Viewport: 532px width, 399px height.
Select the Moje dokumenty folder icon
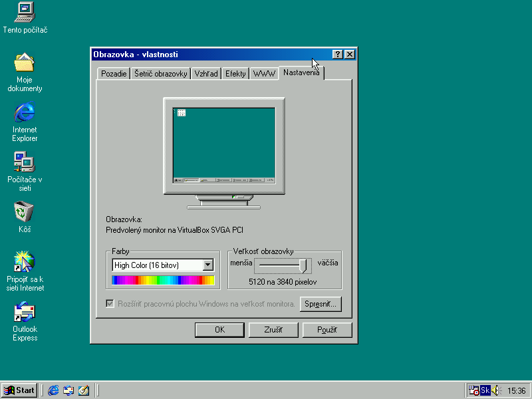pos(25,63)
